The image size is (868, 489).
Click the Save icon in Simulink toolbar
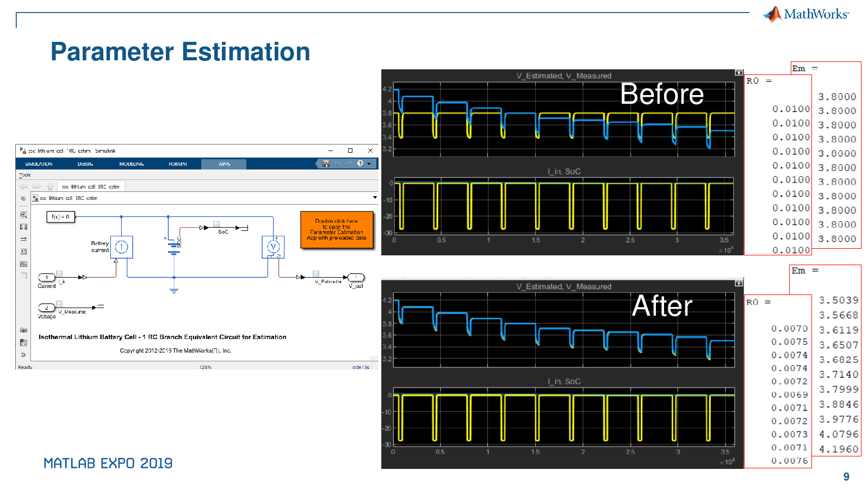coord(326,164)
